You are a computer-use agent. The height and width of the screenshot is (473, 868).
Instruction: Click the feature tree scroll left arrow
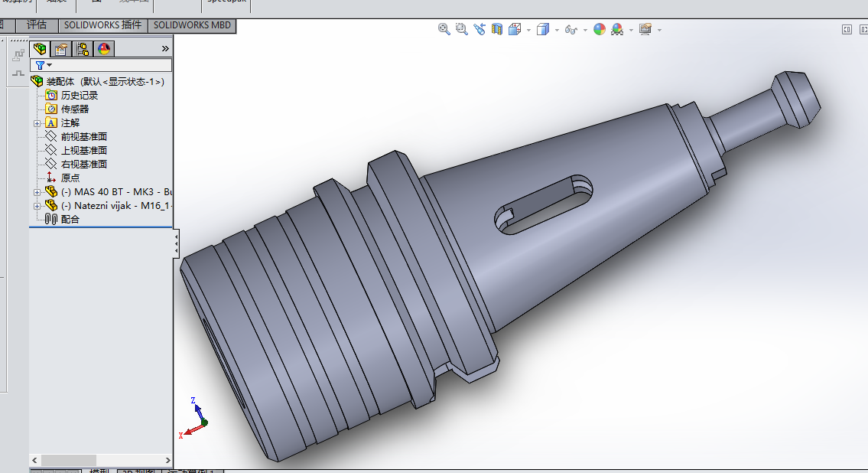(x=35, y=460)
